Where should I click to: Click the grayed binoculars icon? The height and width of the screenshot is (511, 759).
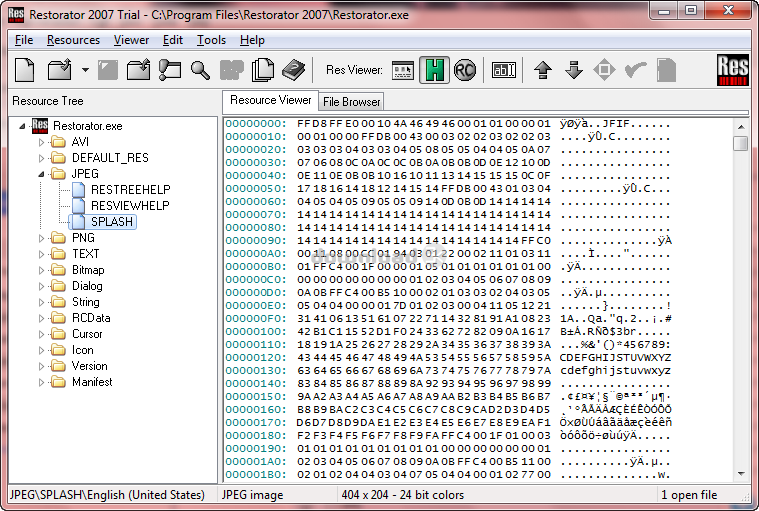point(231,70)
